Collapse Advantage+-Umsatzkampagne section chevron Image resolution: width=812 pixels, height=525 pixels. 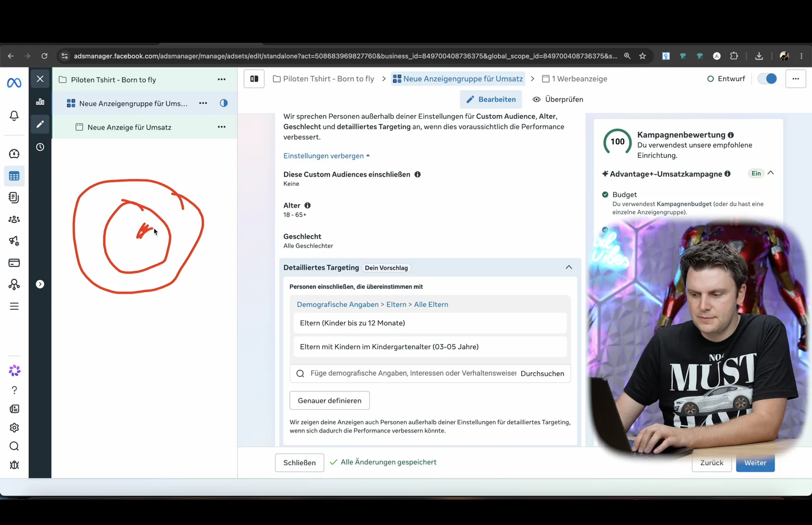click(771, 173)
